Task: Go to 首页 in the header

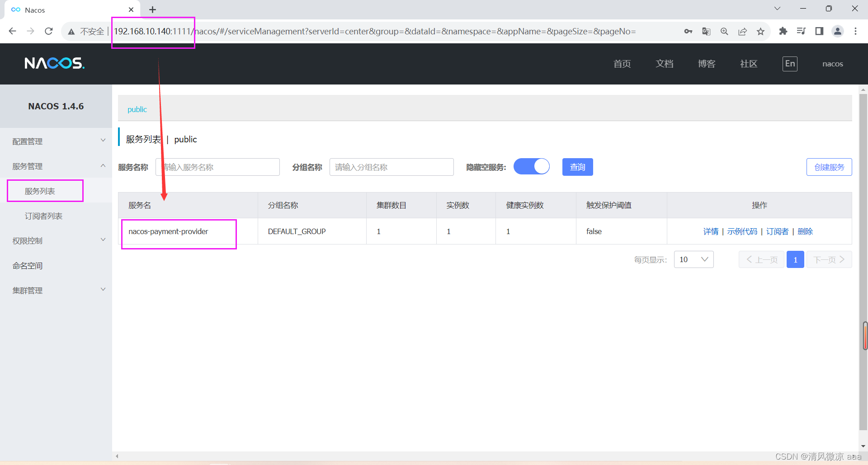Action: 622,64
